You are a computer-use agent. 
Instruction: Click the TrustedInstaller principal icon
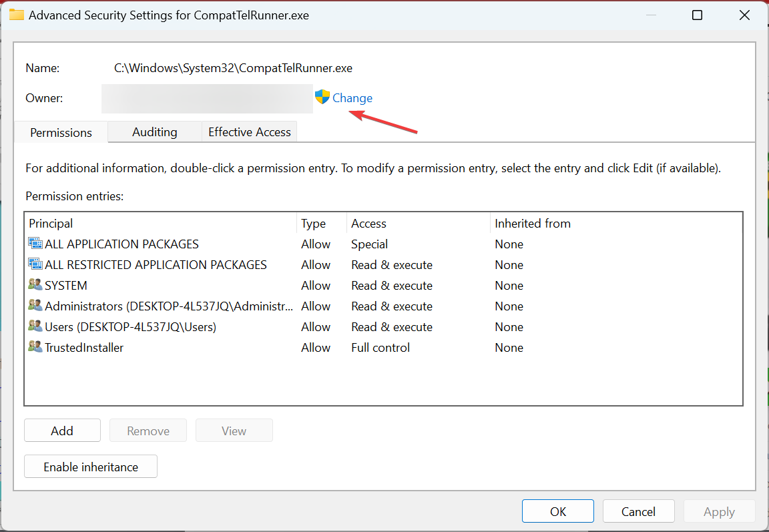35,347
